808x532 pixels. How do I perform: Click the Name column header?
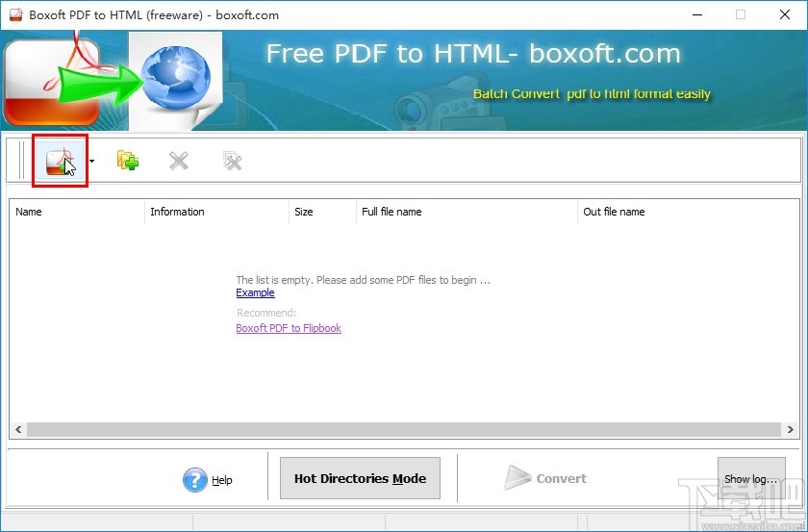(x=77, y=212)
